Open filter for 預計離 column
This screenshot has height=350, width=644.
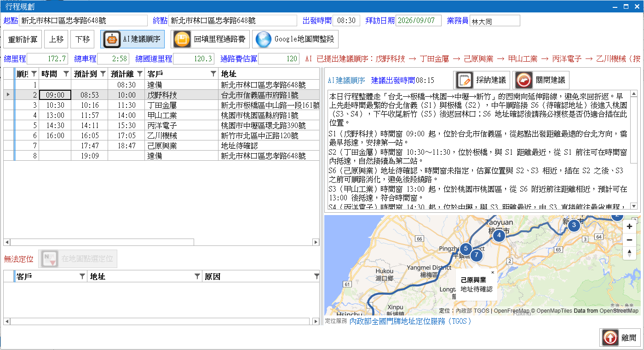point(139,74)
